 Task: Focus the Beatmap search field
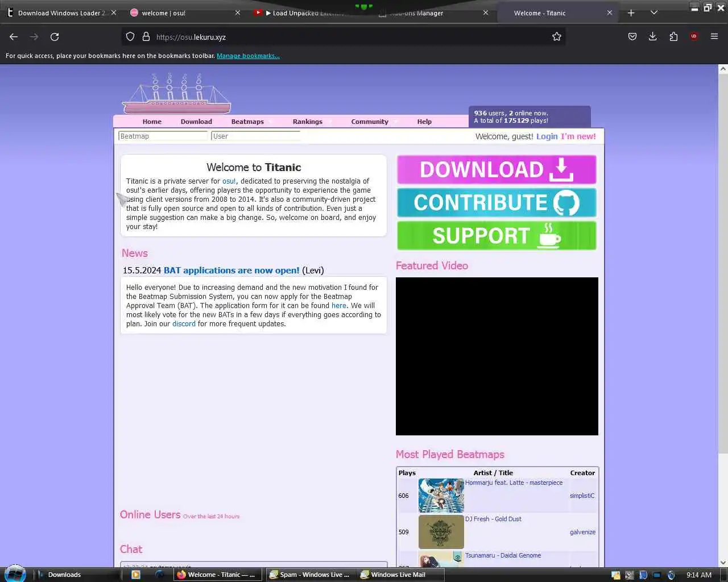[163, 136]
